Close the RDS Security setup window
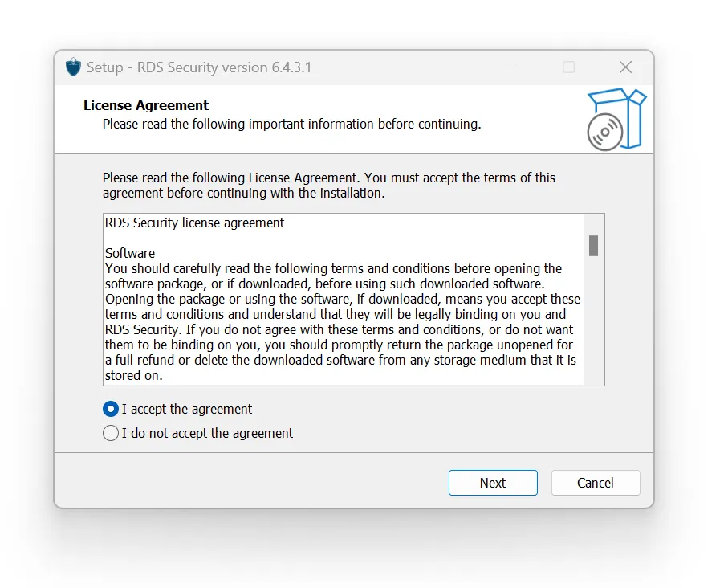728x588 pixels. tap(625, 67)
